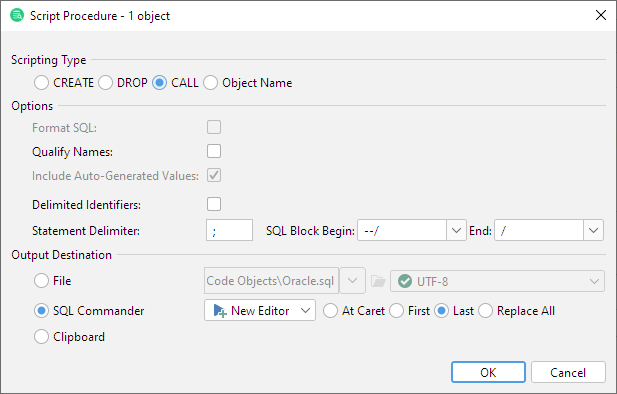This screenshot has width=617, height=394.
Task: Click the Statement Delimiter input field
Action: [x=229, y=230]
